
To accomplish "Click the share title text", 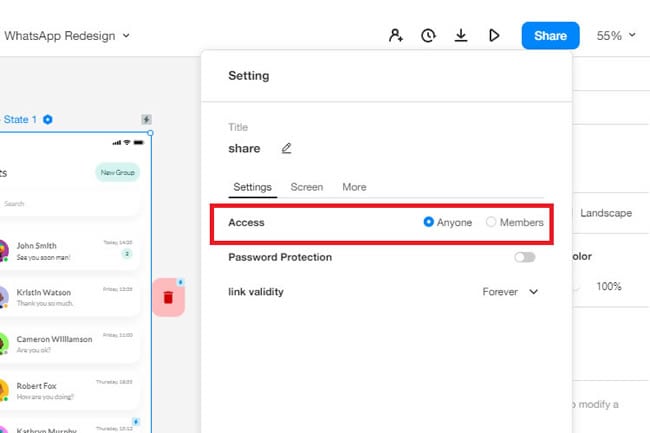I will click(244, 148).
